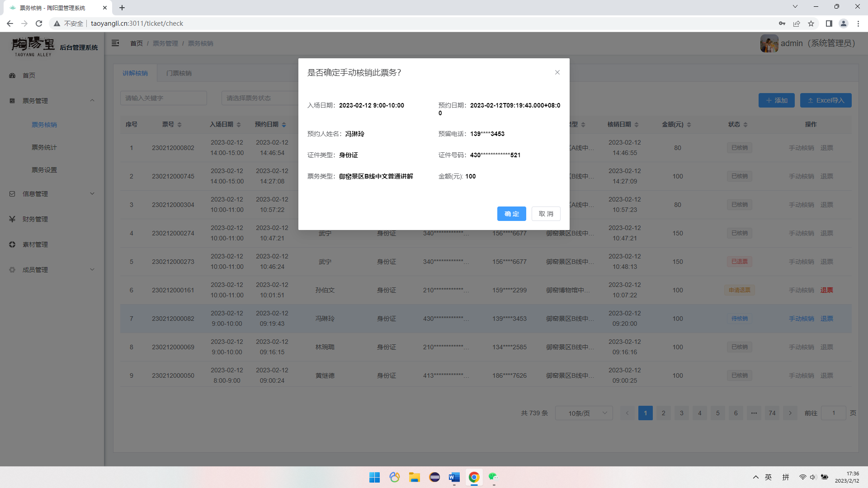This screenshot has height=488, width=868.
Task: Click the 首页 dashboard icon in sidebar
Action: 12,75
